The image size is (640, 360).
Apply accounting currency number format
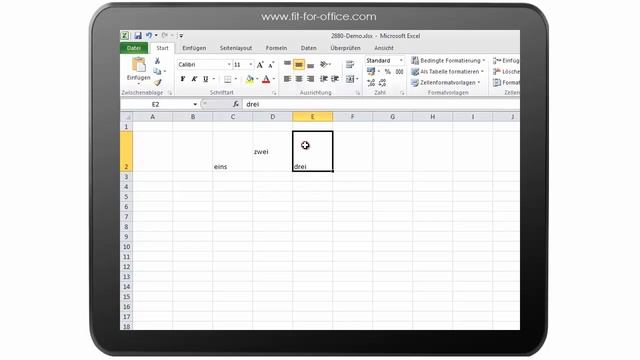371,72
